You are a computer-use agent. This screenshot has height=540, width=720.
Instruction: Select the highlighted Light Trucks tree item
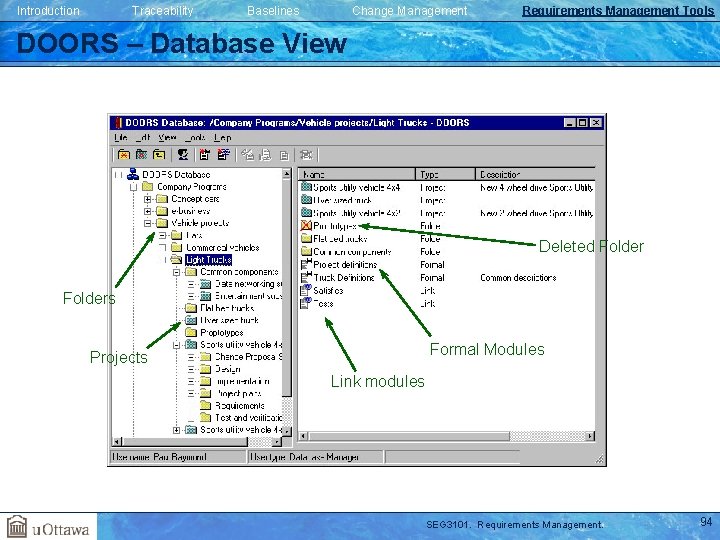click(208, 260)
